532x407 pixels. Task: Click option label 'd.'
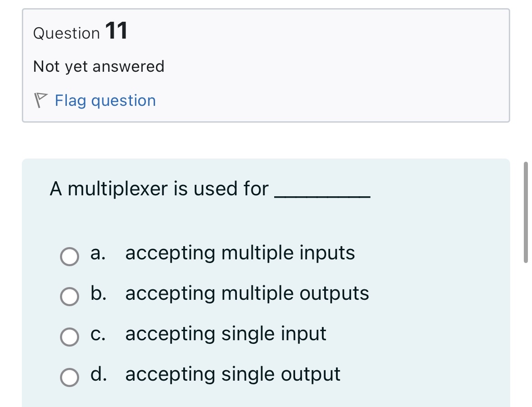[98, 374]
